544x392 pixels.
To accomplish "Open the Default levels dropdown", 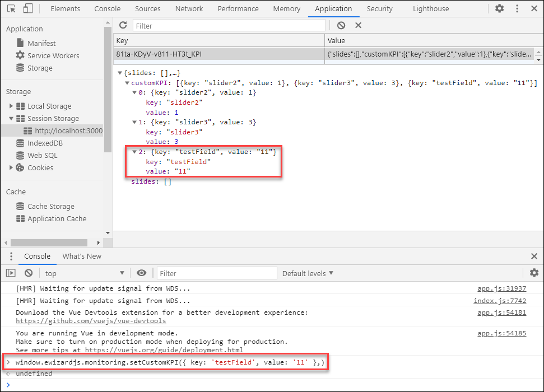I will point(307,273).
